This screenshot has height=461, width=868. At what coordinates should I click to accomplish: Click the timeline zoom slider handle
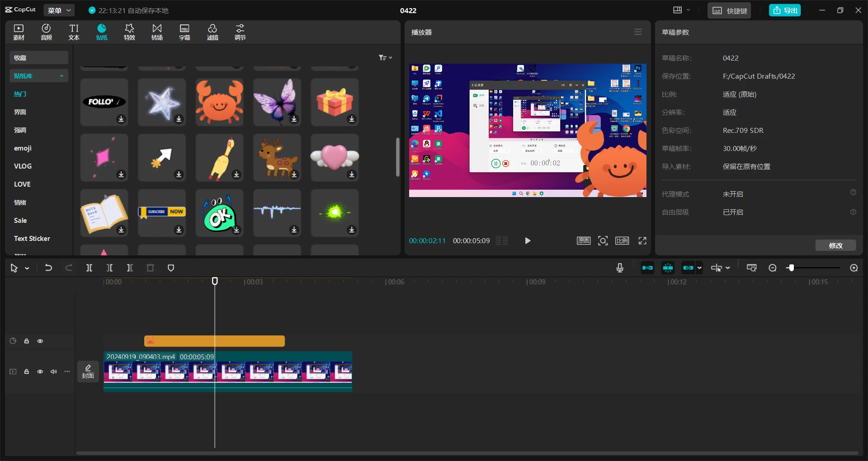point(791,268)
